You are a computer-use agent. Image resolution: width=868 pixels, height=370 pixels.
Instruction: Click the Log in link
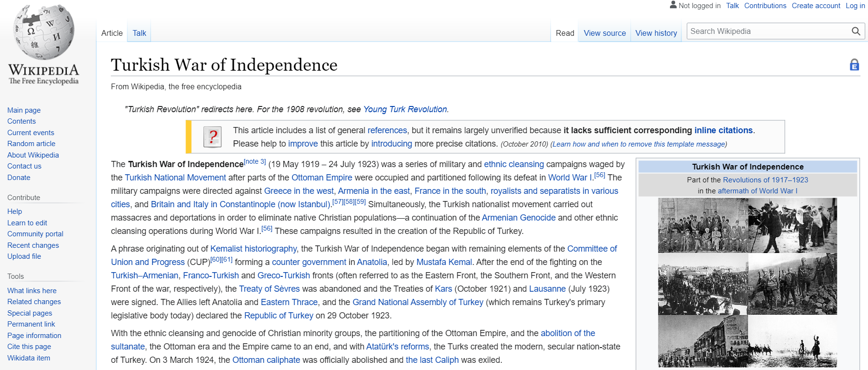pos(855,6)
